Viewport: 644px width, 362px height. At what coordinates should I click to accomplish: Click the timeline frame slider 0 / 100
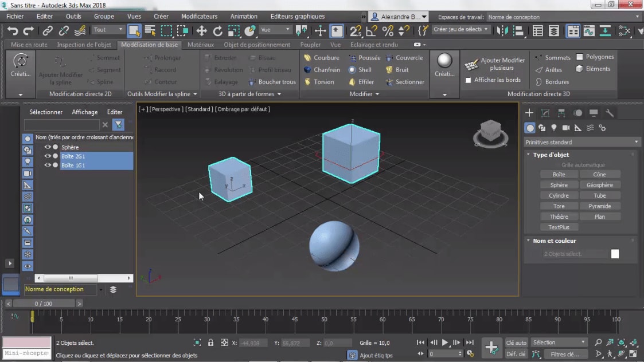[x=44, y=304]
